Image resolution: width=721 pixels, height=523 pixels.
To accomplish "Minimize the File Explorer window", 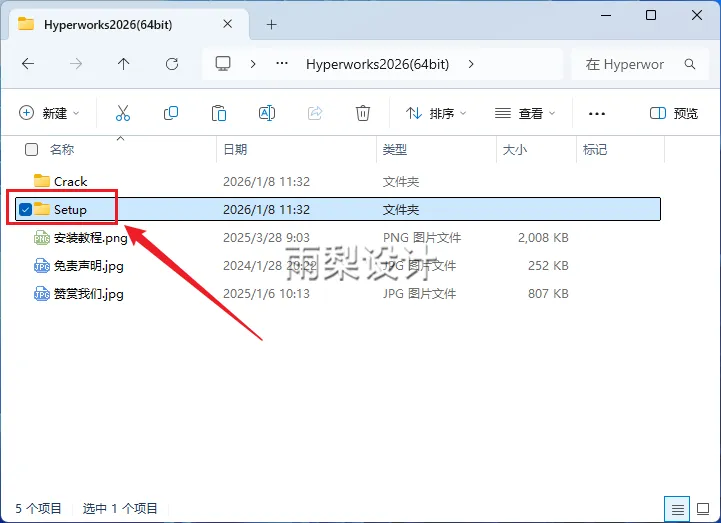I will click(606, 15).
